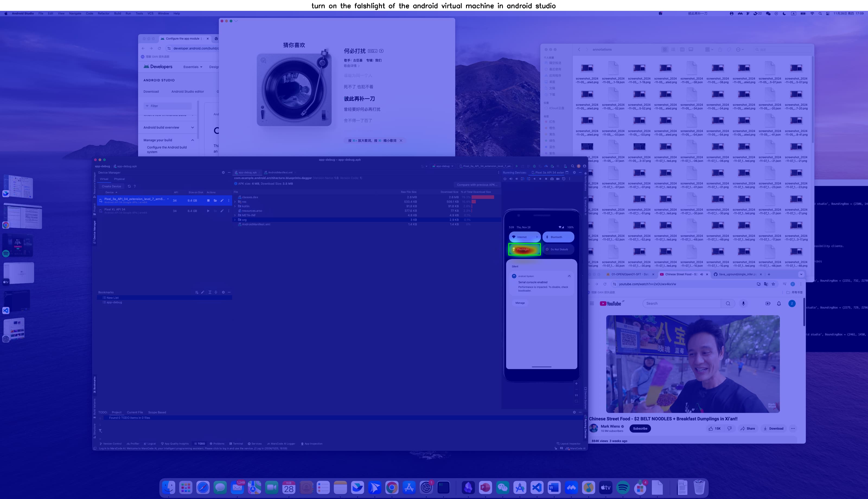Image resolution: width=868 pixels, height=499 pixels.
Task: Toggle the Bluetooth quick settings tile
Action: 558,237
